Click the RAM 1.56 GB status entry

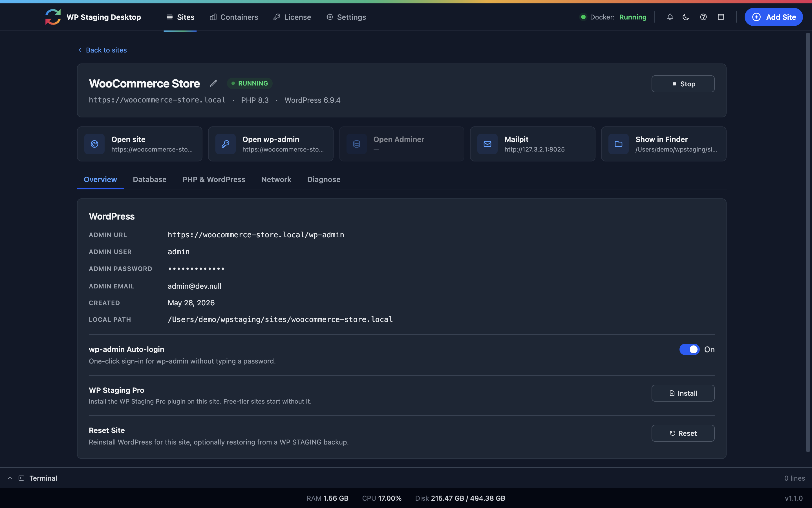pos(327,498)
